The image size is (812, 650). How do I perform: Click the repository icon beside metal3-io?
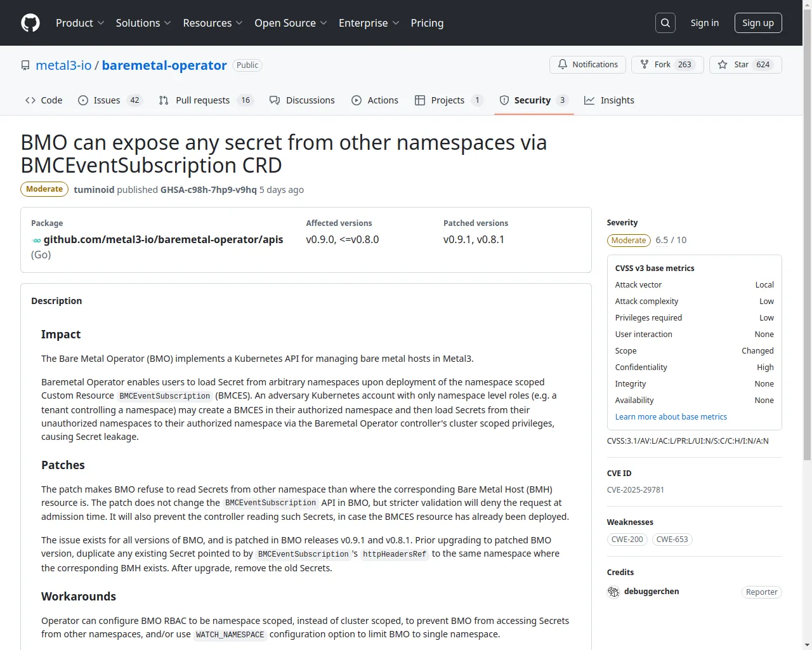coord(25,65)
